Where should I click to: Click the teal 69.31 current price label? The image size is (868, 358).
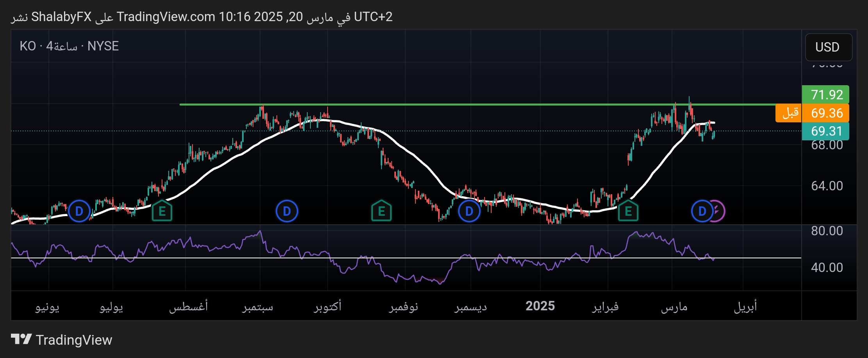[825, 131]
